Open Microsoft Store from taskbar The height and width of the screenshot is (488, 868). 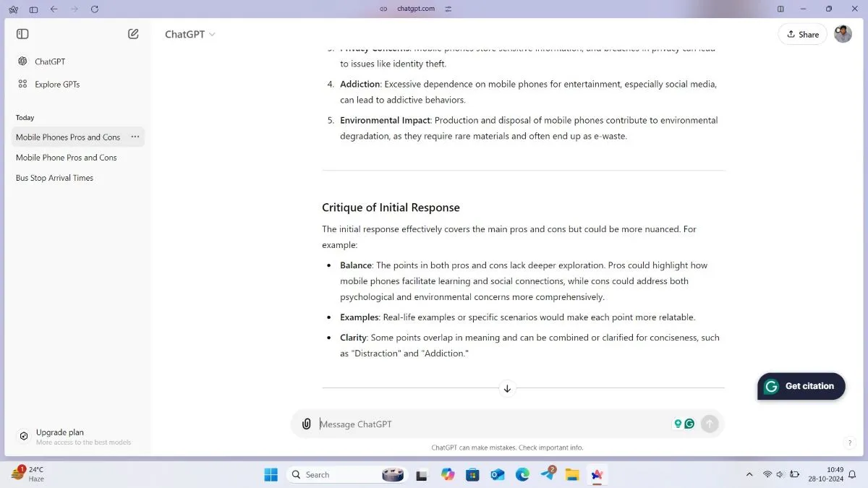[472, 474]
